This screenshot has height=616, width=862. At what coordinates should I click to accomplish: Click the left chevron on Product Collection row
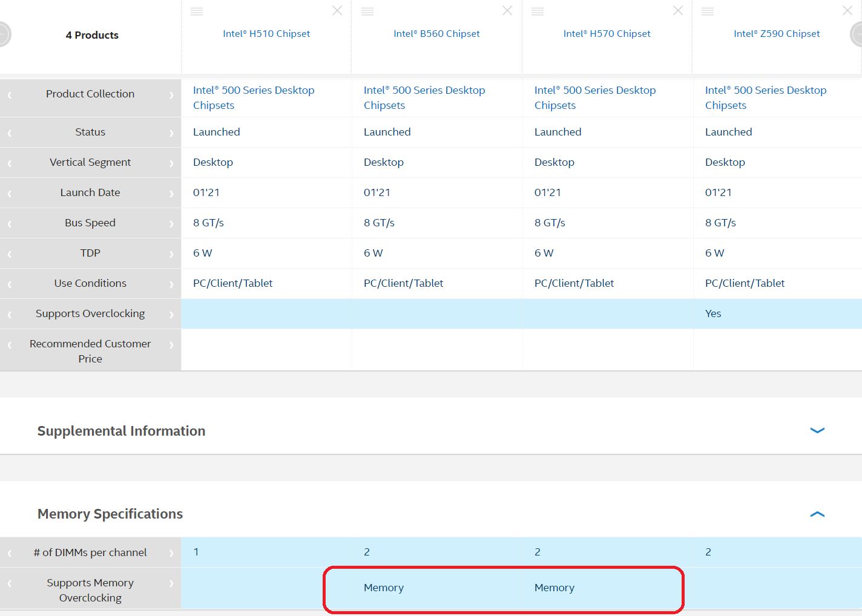(10, 95)
